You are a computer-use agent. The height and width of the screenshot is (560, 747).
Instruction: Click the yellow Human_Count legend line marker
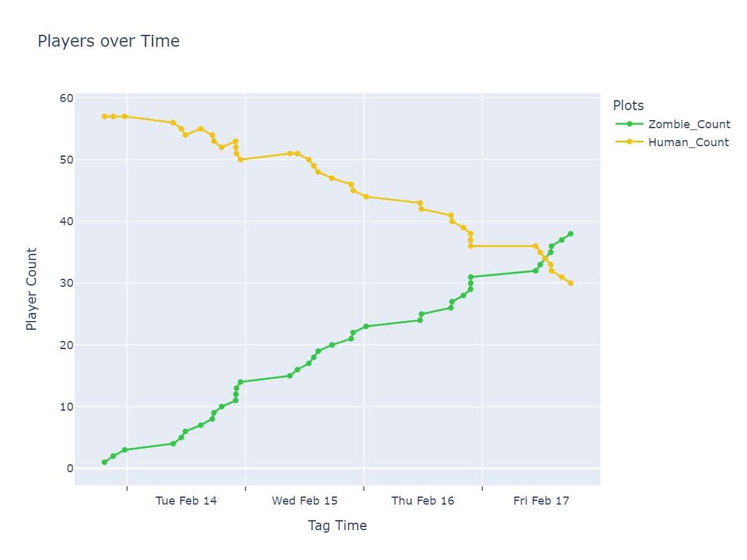click(x=629, y=142)
